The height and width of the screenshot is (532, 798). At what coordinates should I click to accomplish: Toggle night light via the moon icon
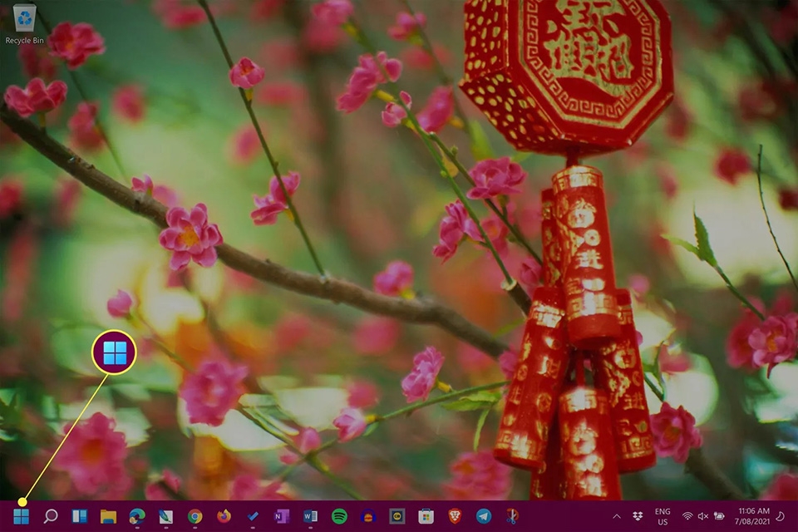point(781,518)
